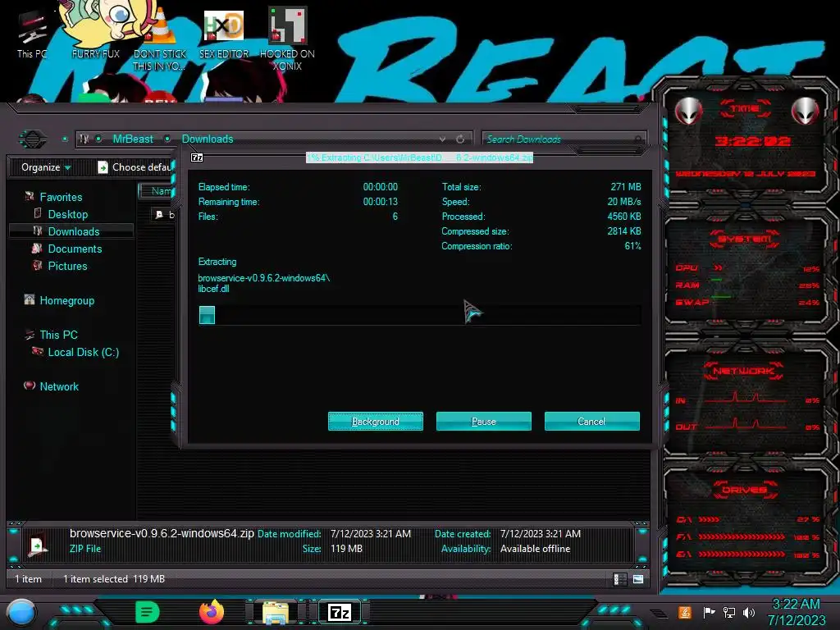The image size is (840, 630).
Task: Click Choose default program toolbar button
Action: coord(135,167)
